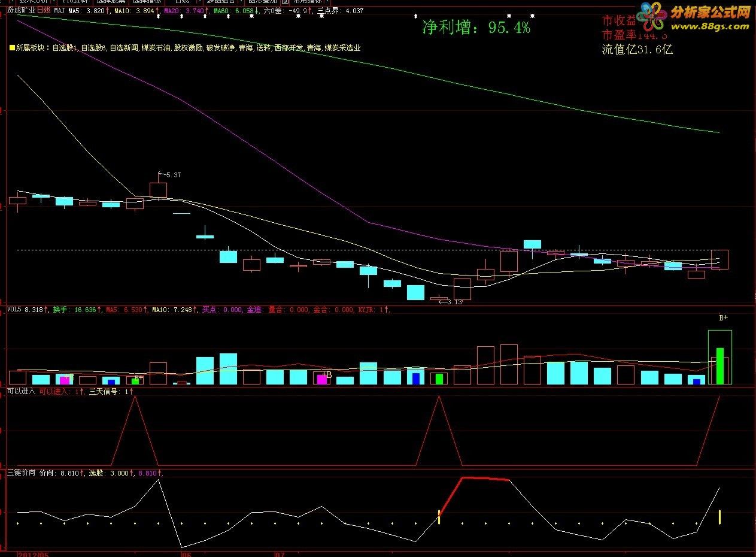Click the 5.37 high price arrow label
This screenshot has width=756, height=557.
point(169,175)
